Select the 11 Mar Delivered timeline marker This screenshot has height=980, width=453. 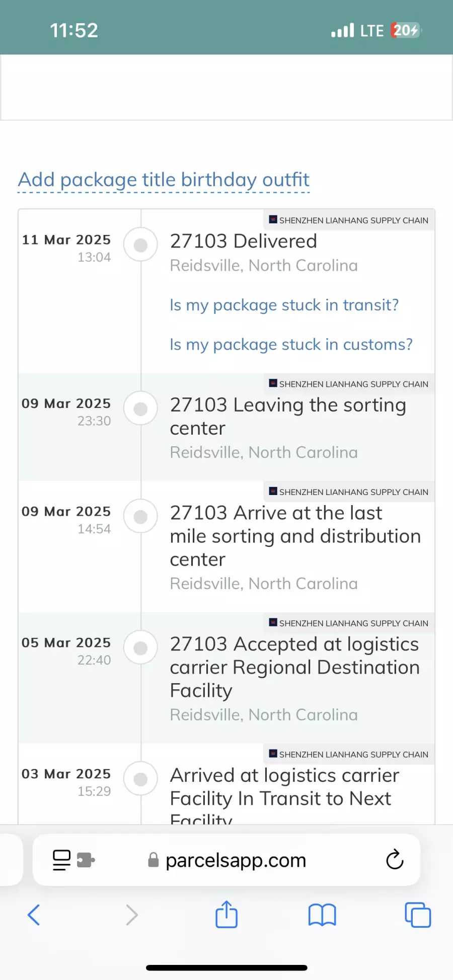[141, 245]
